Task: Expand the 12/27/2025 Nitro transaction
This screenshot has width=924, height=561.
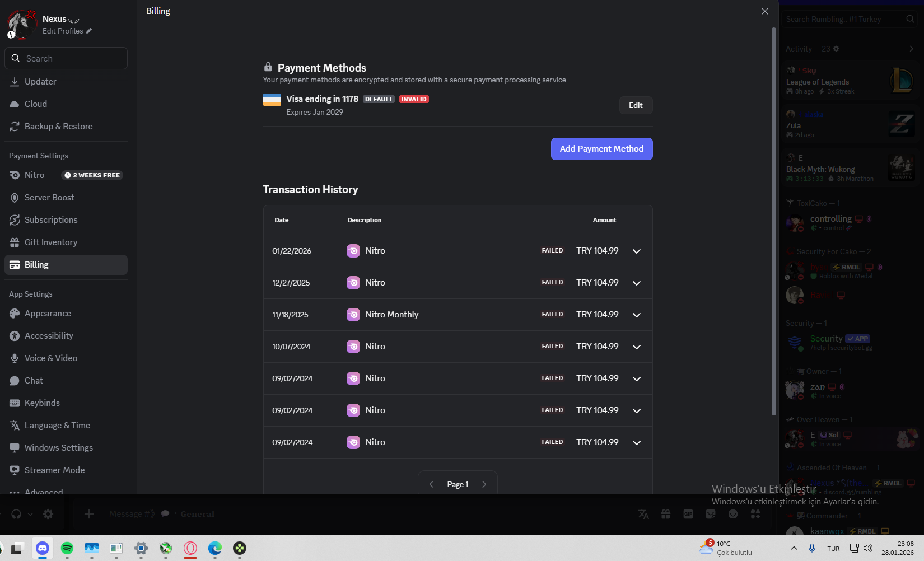Action: pos(637,283)
